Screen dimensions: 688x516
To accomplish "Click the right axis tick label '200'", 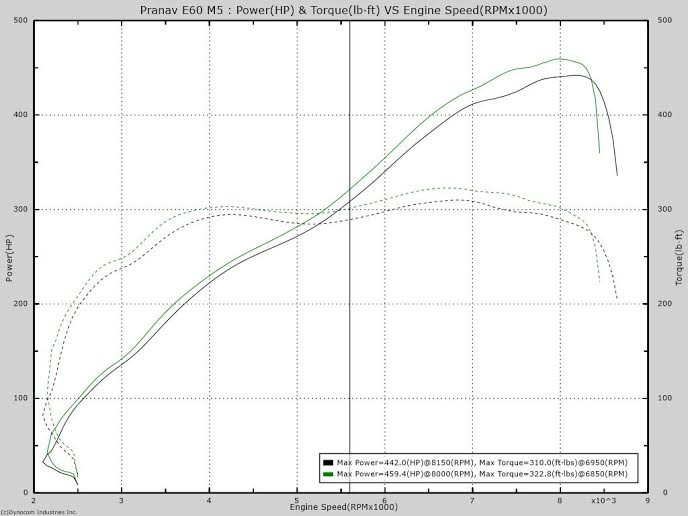I will coord(665,304).
